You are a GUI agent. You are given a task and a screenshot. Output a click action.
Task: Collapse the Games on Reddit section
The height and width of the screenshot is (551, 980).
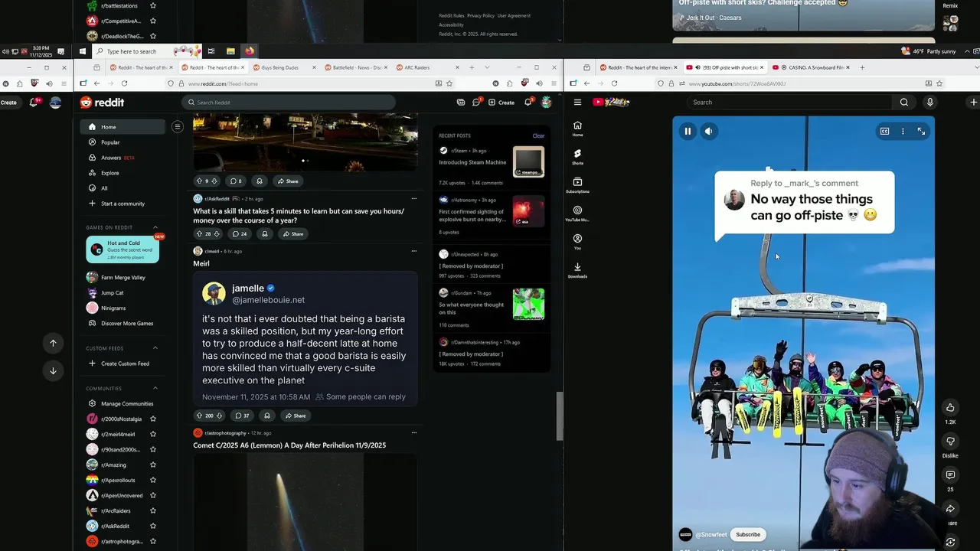coord(155,227)
